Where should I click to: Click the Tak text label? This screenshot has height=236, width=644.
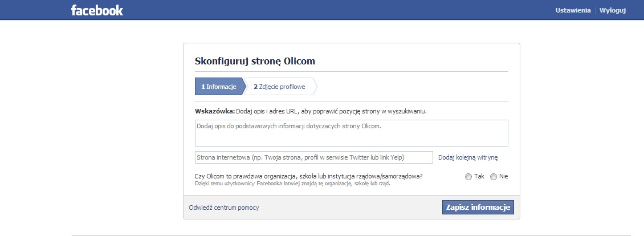(479, 176)
